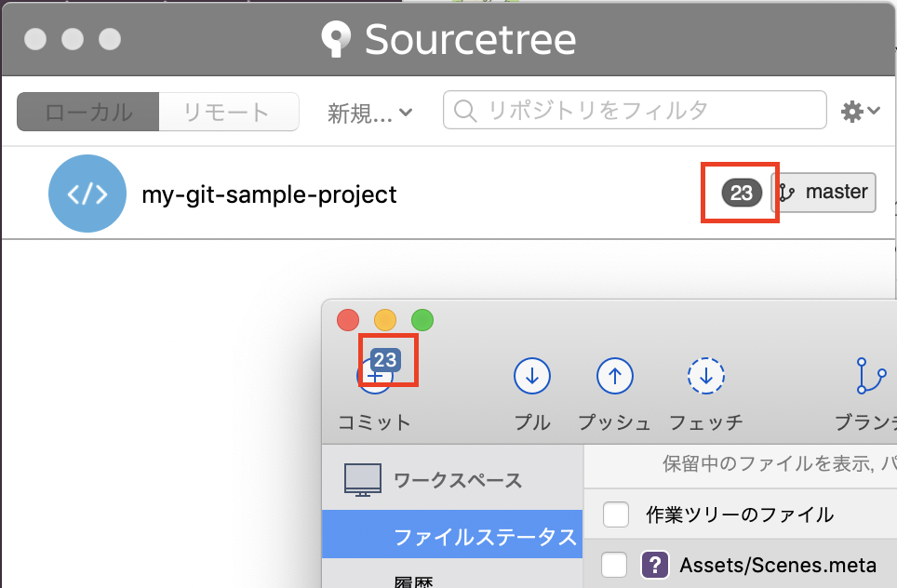
Task: Click the Push (プッシュ) toolbar icon
Action: (614, 376)
